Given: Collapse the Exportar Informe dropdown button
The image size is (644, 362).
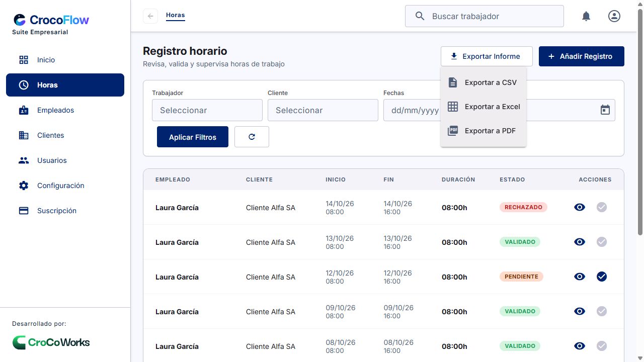Looking at the screenshot, I should [x=487, y=56].
